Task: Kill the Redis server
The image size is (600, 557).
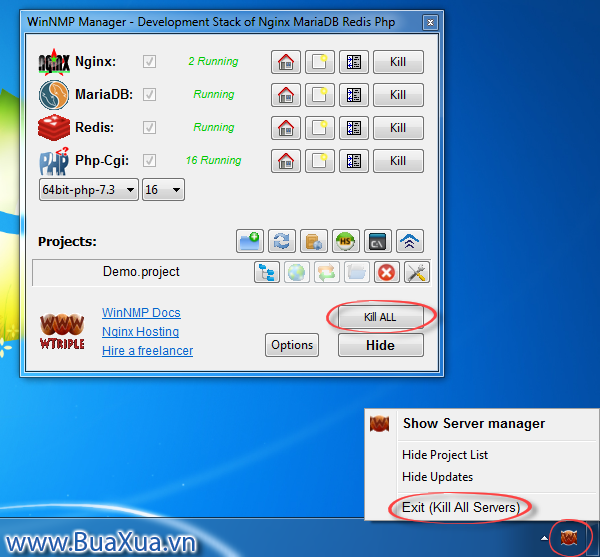Action: [398, 127]
